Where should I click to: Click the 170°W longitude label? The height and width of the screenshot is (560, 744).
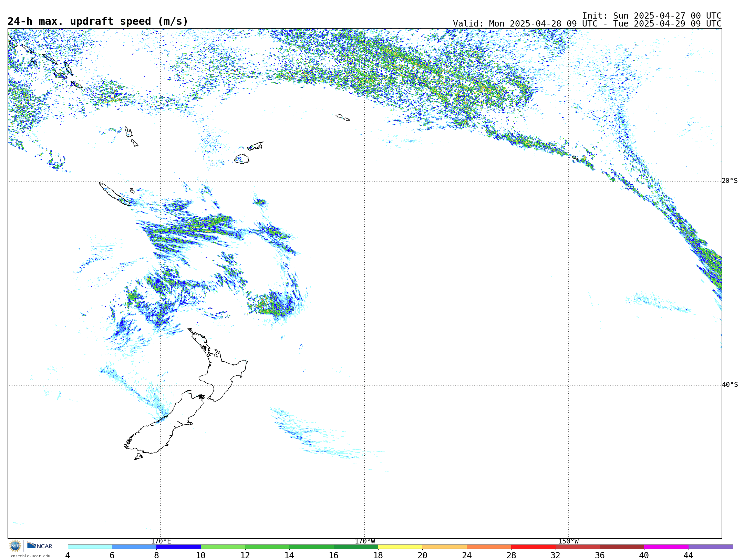point(365,541)
